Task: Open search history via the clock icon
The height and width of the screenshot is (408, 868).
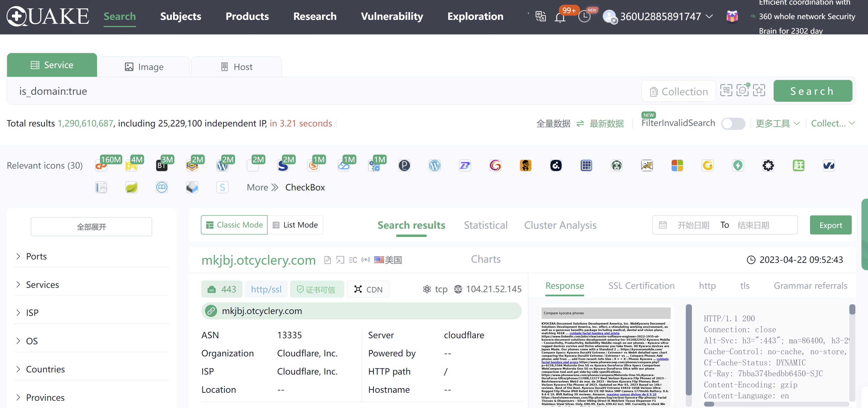Action: coord(584,16)
